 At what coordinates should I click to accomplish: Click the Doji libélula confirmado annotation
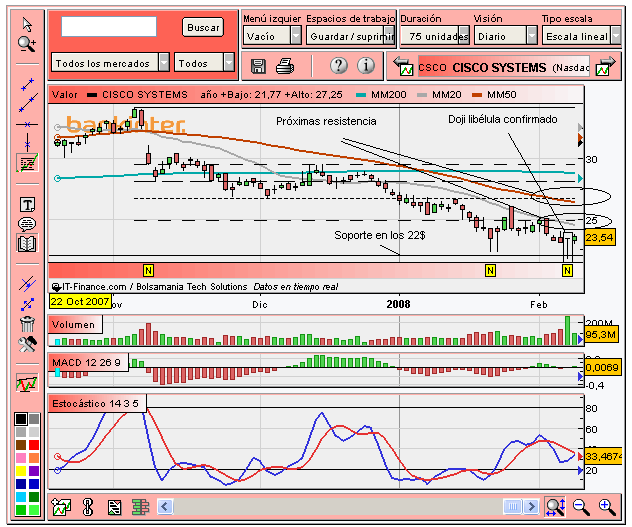click(x=503, y=119)
